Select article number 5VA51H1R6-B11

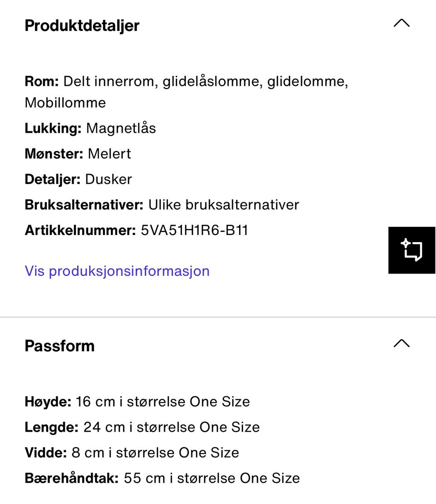click(194, 230)
